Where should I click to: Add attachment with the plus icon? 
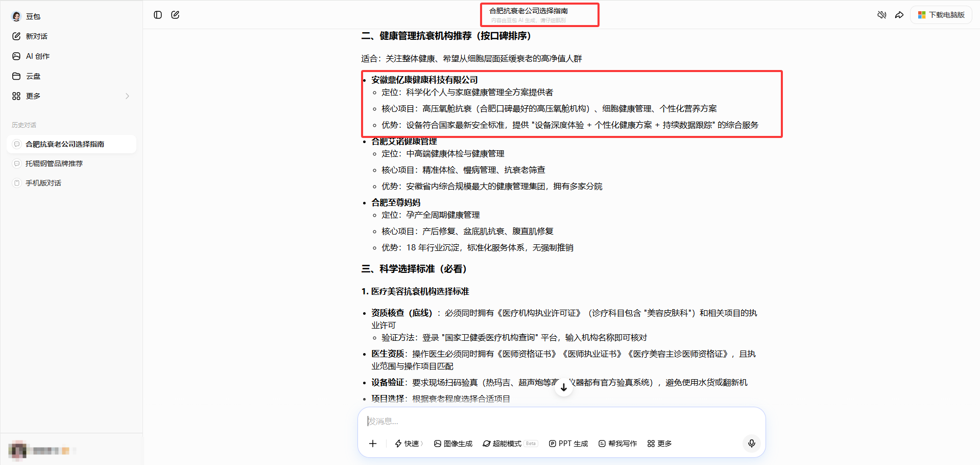373,444
